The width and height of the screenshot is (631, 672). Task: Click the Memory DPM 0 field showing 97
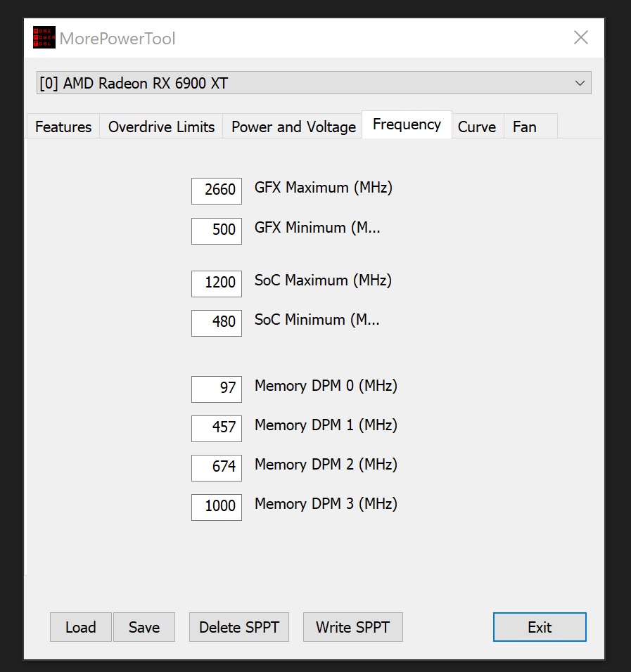(x=217, y=389)
